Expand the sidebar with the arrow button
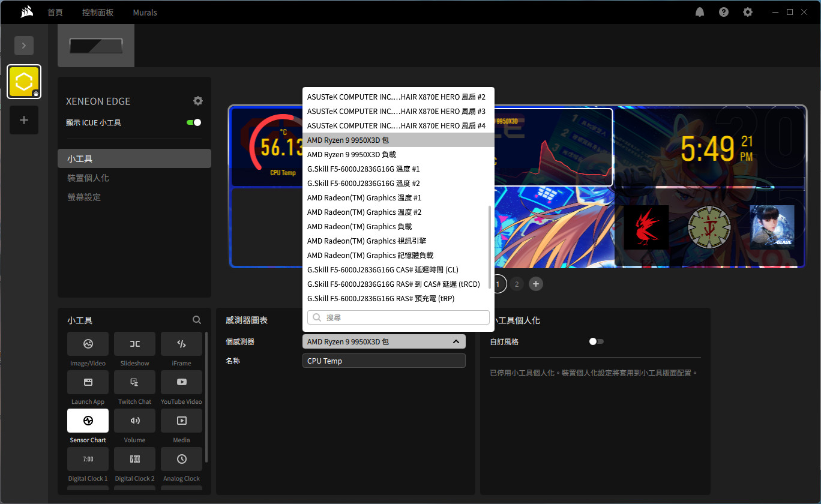The image size is (821, 504). (24, 46)
